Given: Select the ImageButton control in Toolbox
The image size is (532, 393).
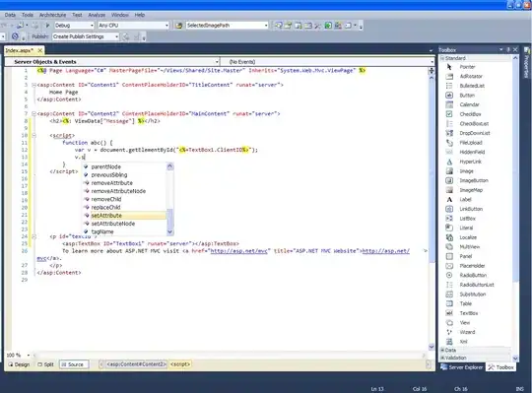Looking at the screenshot, I should coord(474,180).
